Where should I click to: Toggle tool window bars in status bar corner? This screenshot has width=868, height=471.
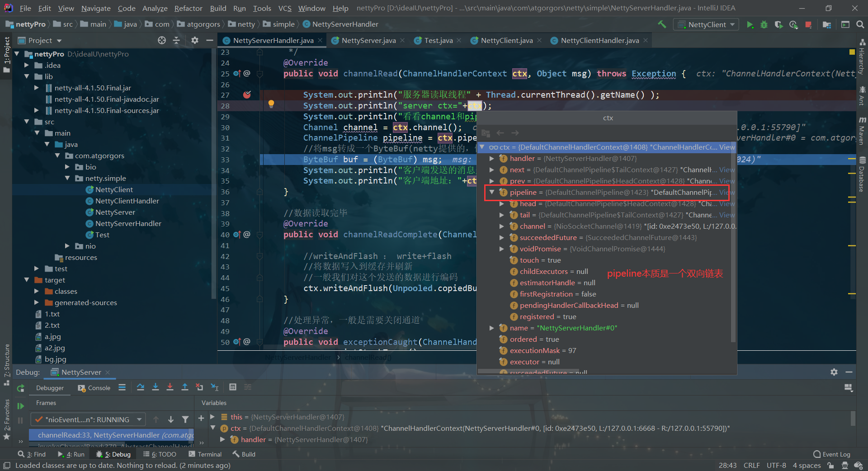tap(7, 466)
